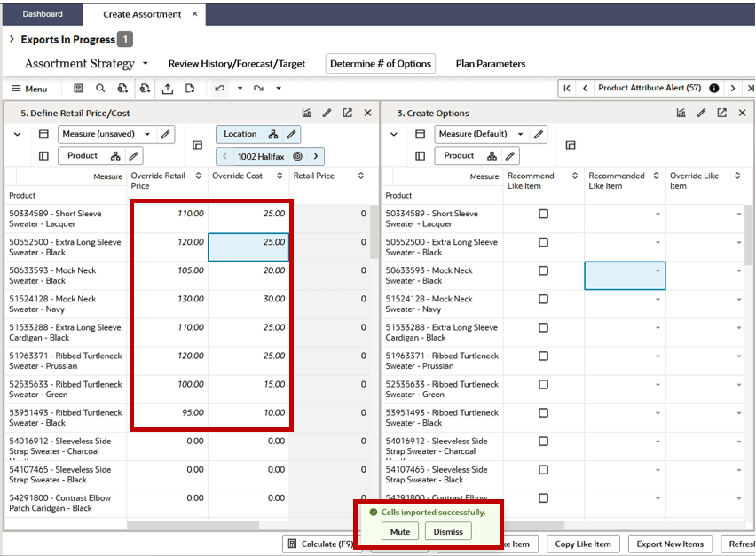Click the undo icon in the toolbar
This screenshot has height=556, width=756.
[218, 88]
